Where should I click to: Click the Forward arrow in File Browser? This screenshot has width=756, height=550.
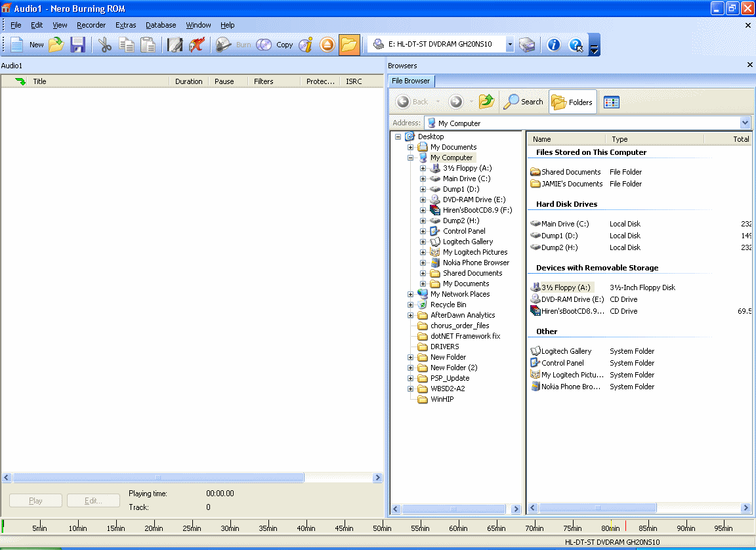tap(455, 102)
